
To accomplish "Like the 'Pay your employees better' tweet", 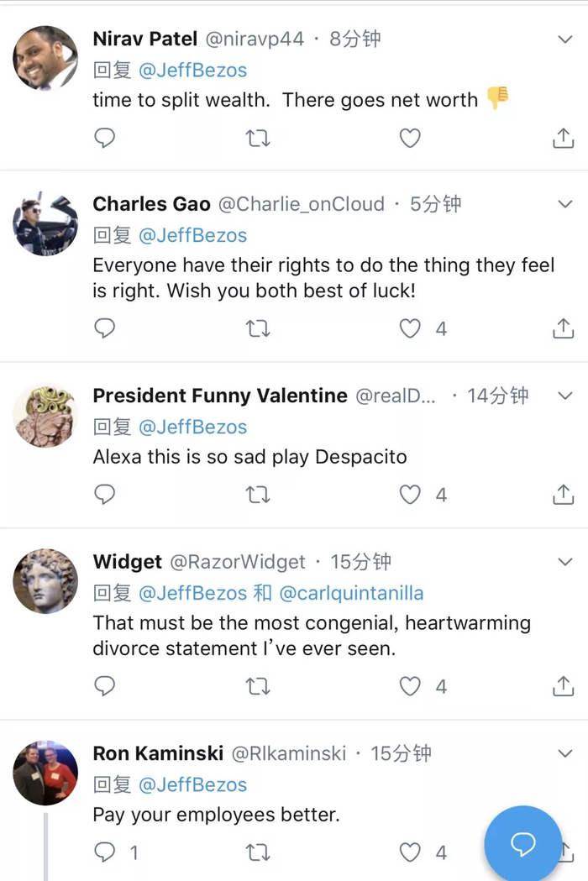I will pos(409,853).
